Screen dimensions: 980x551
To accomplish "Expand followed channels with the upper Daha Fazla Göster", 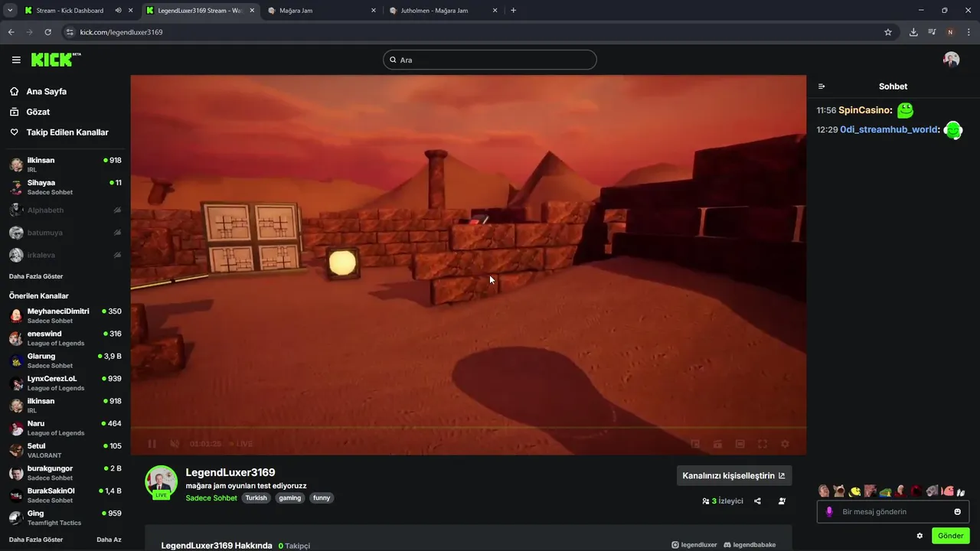I will (x=36, y=276).
